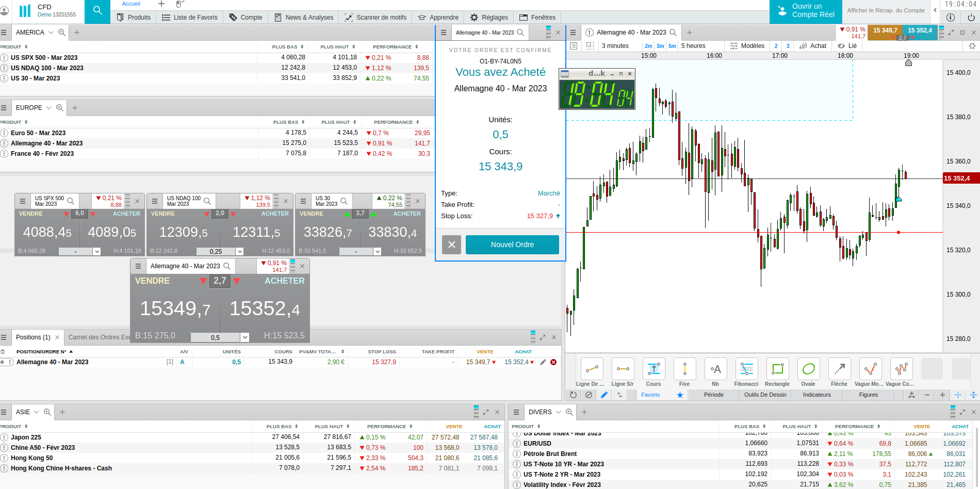
Task: Close the Allemagne 40 position red icon
Action: [x=553, y=362]
